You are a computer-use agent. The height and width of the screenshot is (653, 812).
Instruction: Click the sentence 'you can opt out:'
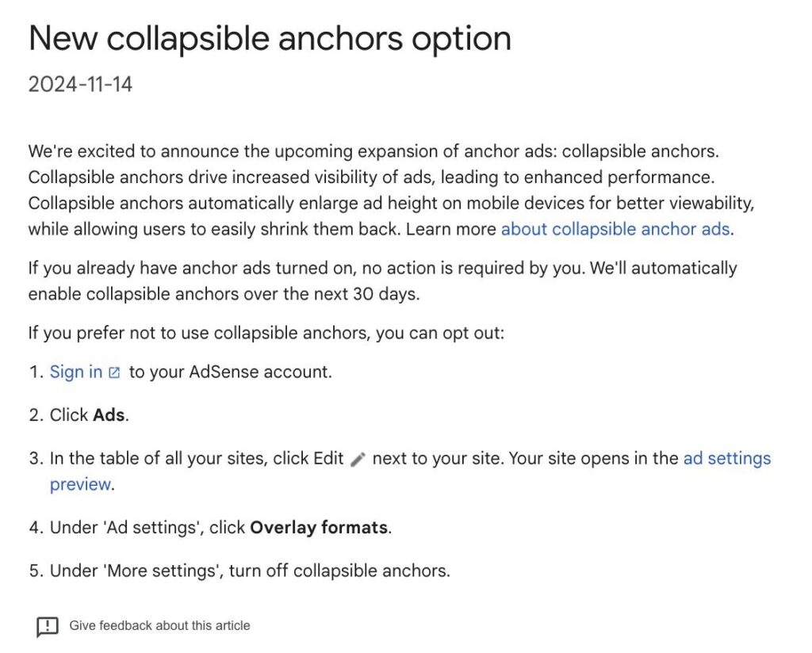pos(439,333)
